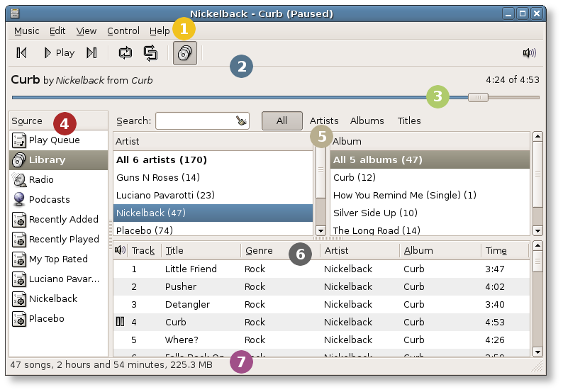
Task: Open the Recently Added playlist
Action: [63, 220]
